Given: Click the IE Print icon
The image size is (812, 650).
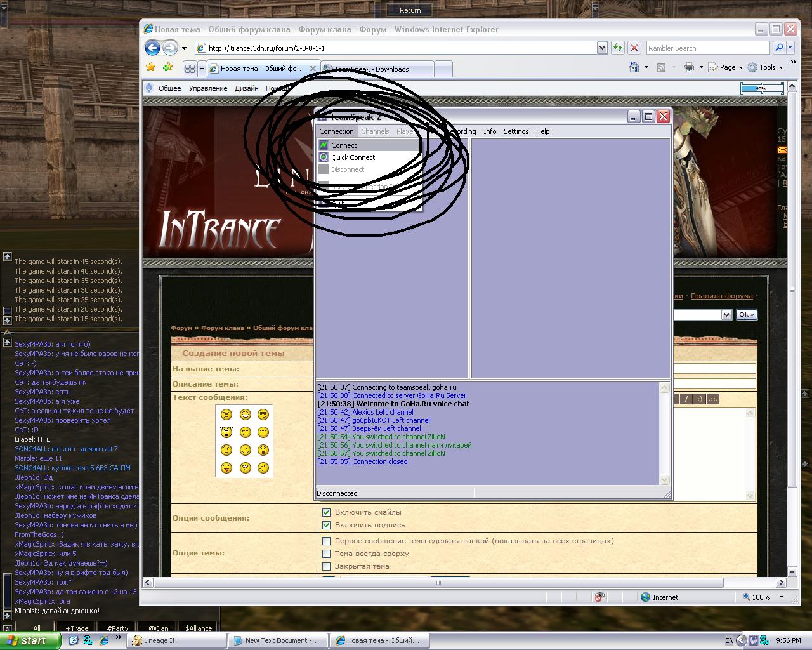Looking at the screenshot, I should [689, 67].
